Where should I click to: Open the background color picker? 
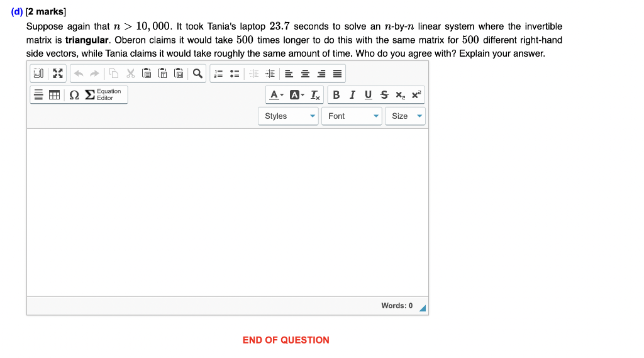point(297,95)
